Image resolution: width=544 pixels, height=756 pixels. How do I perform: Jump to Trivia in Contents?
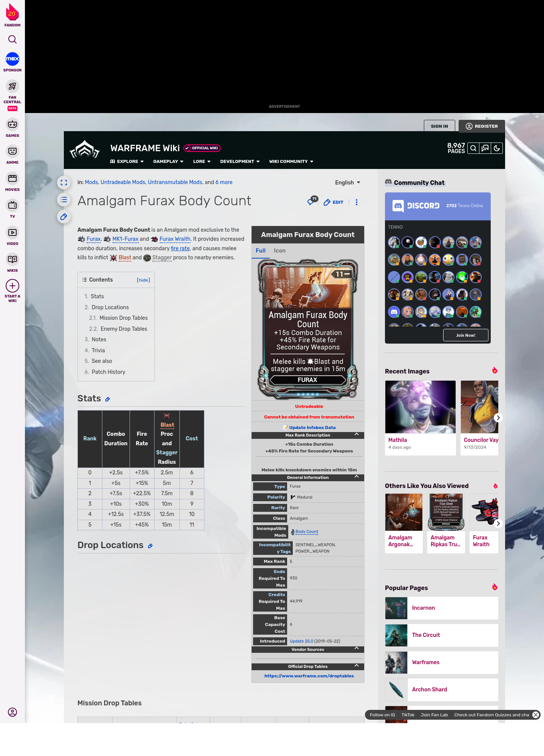click(98, 350)
